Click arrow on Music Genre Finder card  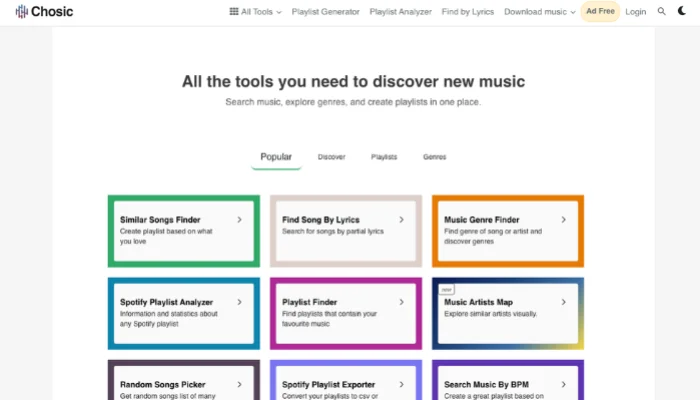[564, 220]
